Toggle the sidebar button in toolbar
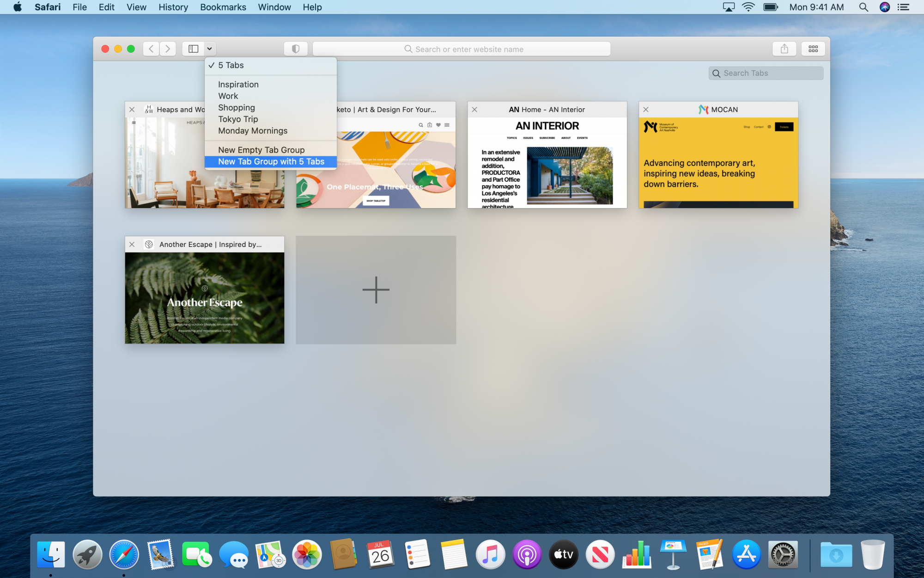The width and height of the screenshot is (924, 578). pos(193,49)
